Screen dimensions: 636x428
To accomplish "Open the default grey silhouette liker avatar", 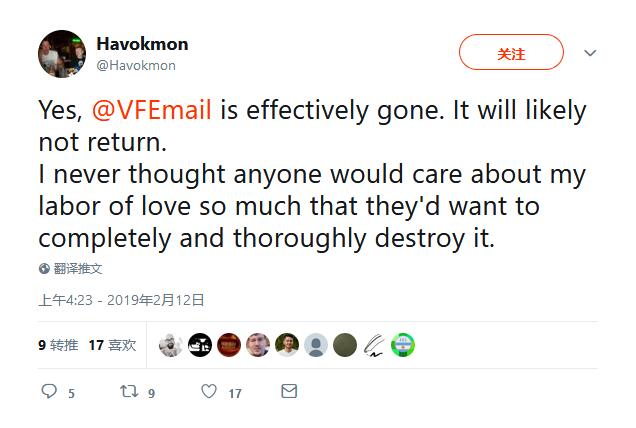I will (316, 345).
